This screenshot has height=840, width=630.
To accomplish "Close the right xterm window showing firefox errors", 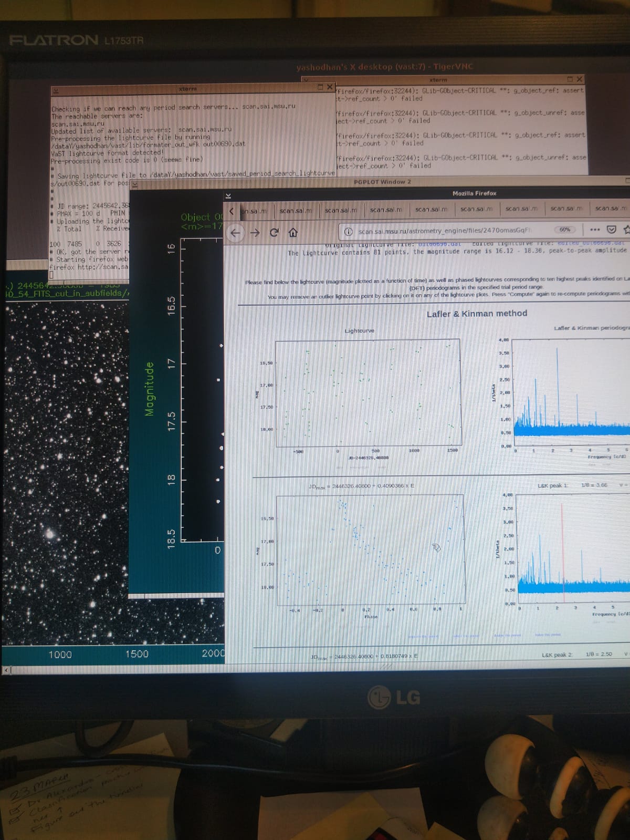I will point(579,79).
